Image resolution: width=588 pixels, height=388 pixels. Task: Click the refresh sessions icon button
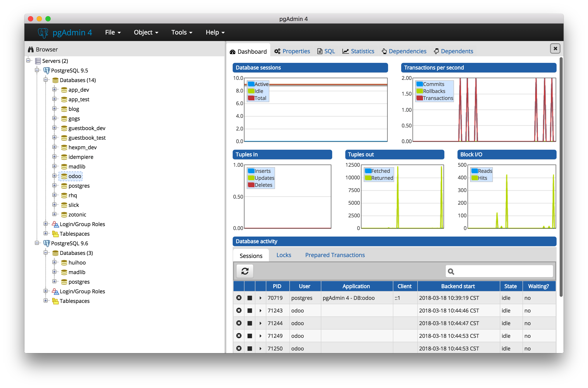[x=245, y=271]
